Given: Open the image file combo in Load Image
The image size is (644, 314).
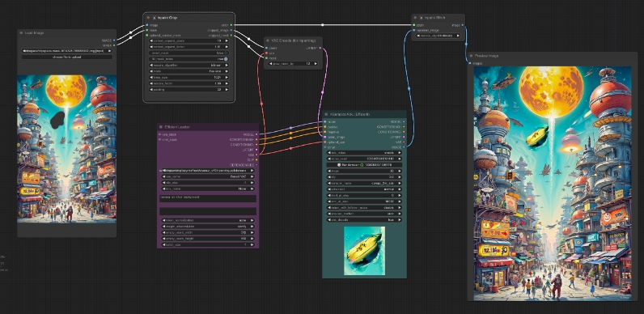Looking at the screenshot, I should click(x=67, y=51).
